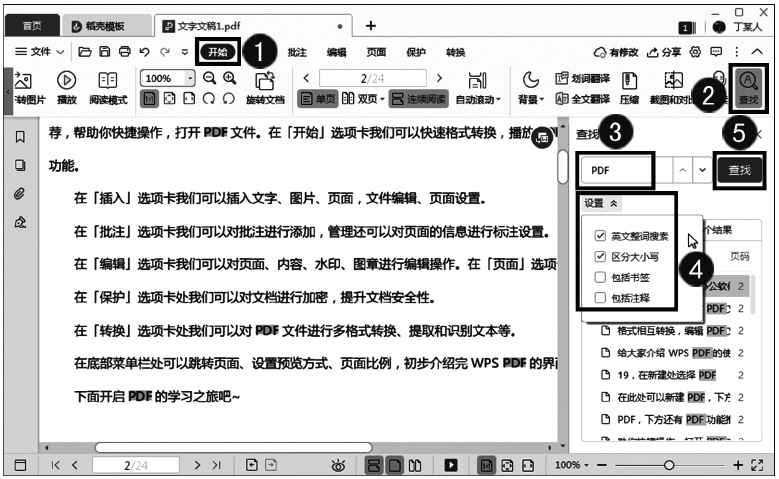Collapse the 设置 settings expander
Viewport: 779px width, 479px height.
tap(601, 203)
